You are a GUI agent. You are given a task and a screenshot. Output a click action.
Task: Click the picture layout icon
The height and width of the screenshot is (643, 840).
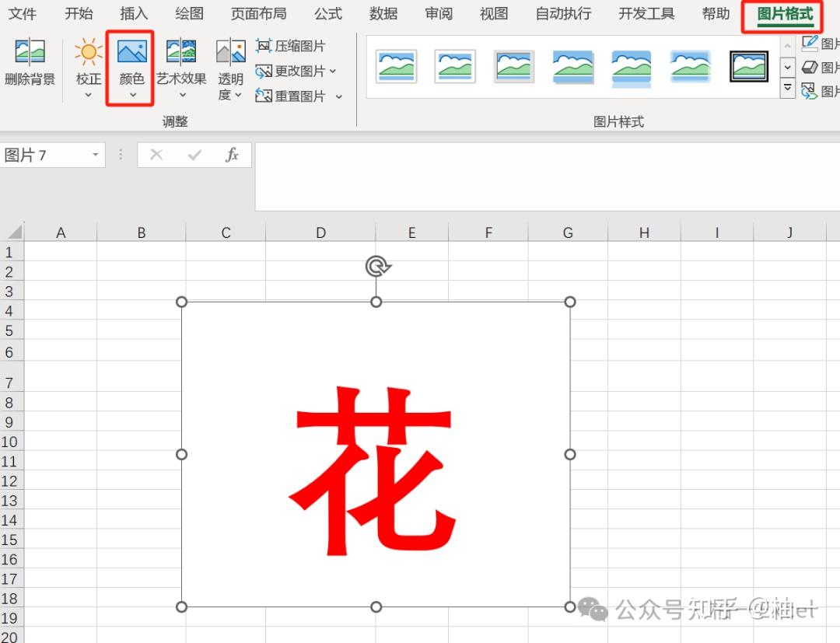pyautogui.click(x=810, y=90)
